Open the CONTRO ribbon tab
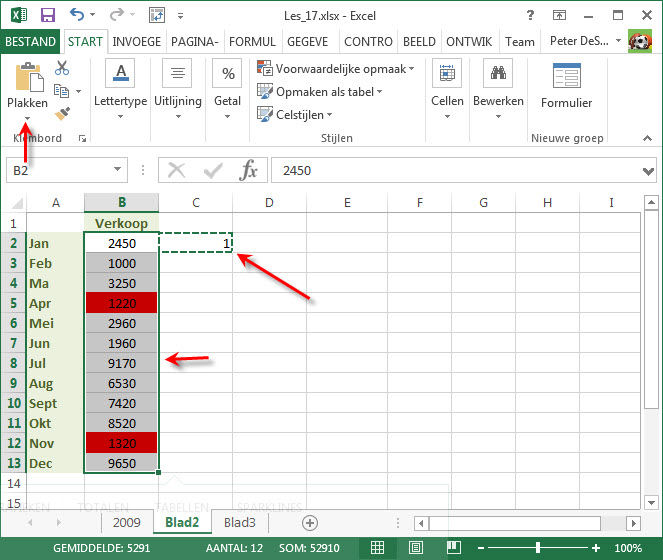663x560 pixels. [368, 41]
